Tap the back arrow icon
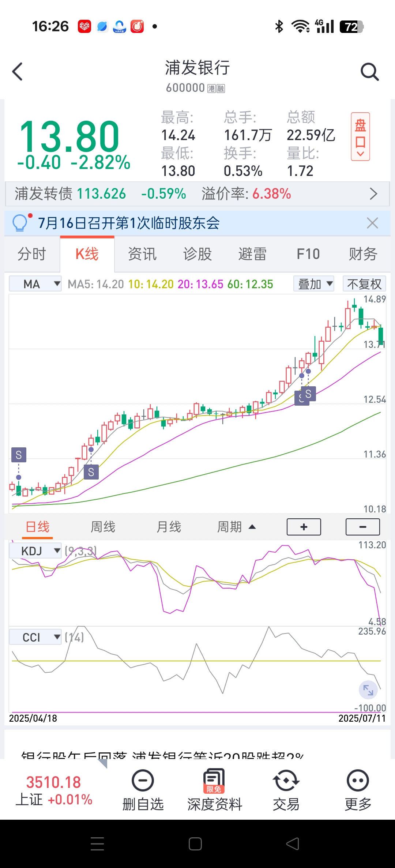Screen dimensions: 395x868 coord(18,71)
